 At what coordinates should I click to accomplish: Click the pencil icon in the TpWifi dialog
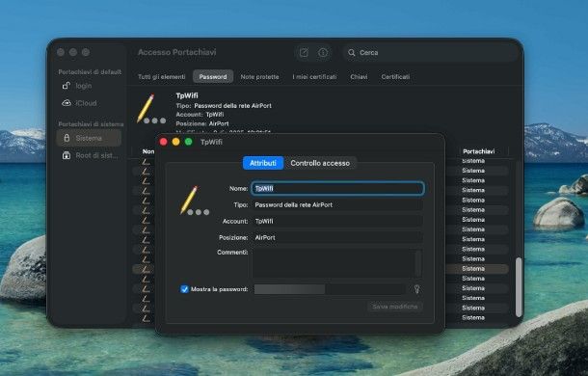[x=194, y=200]
